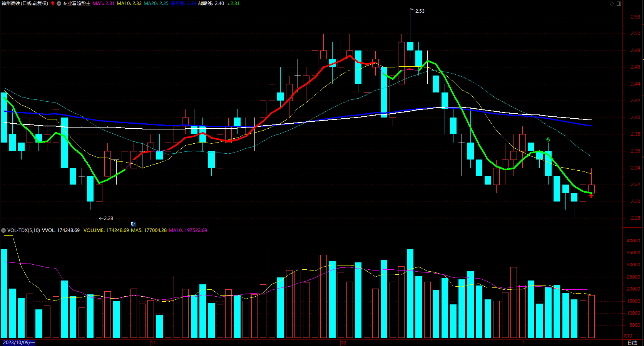Click stock title 神州高铁(日线.前复权)
644x346 pixels.
tap(25, 3)
